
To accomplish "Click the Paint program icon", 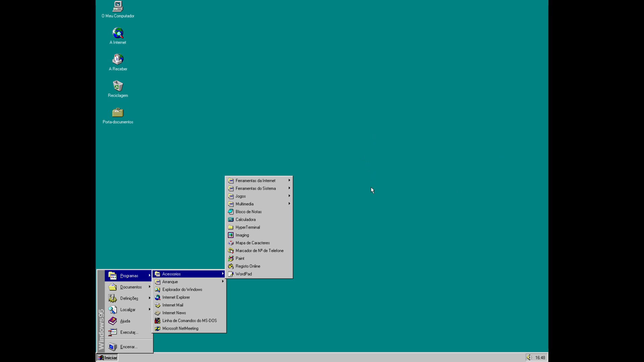I will pos(231,258).
